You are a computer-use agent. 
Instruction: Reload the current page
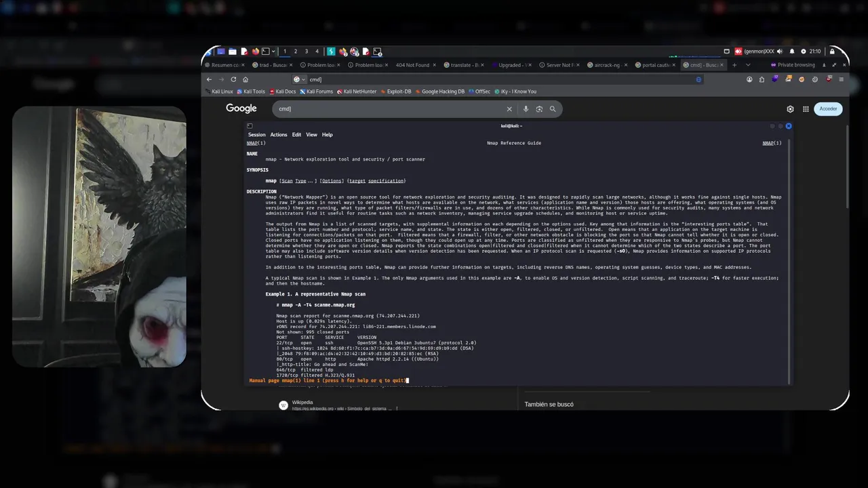(233, 79)
